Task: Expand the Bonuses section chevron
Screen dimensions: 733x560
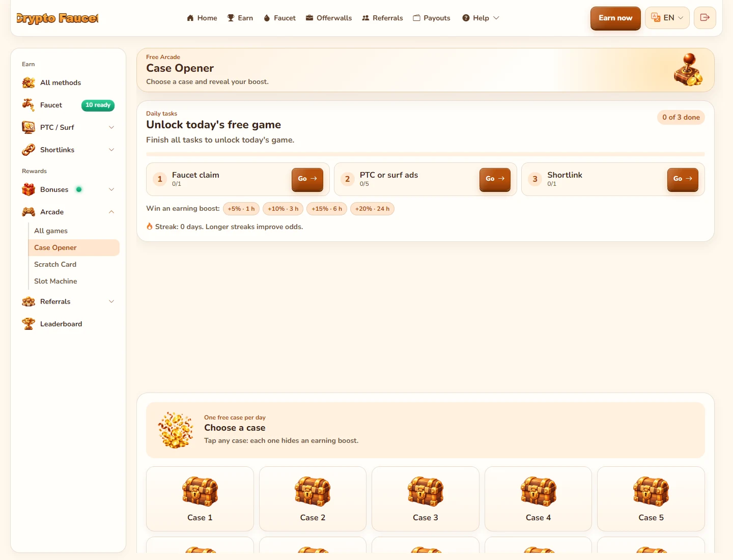Action: pos(111,189)
